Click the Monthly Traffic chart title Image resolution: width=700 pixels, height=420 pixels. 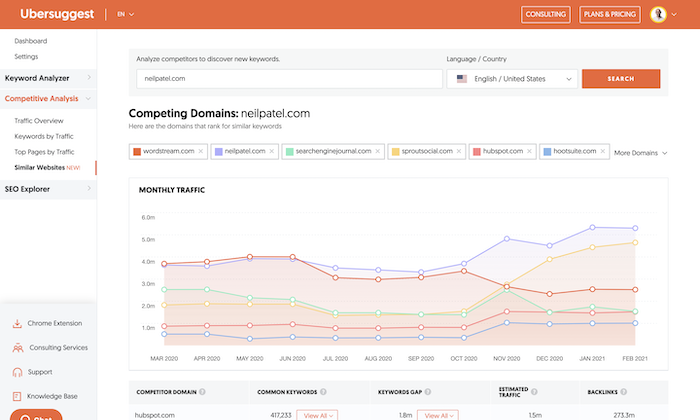[x=172, y=190]
